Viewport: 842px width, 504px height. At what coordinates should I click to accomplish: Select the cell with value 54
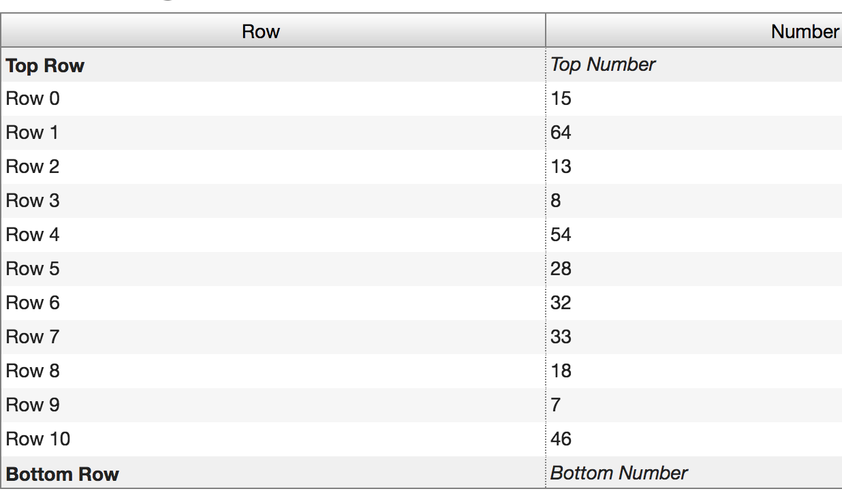[561, 235]
